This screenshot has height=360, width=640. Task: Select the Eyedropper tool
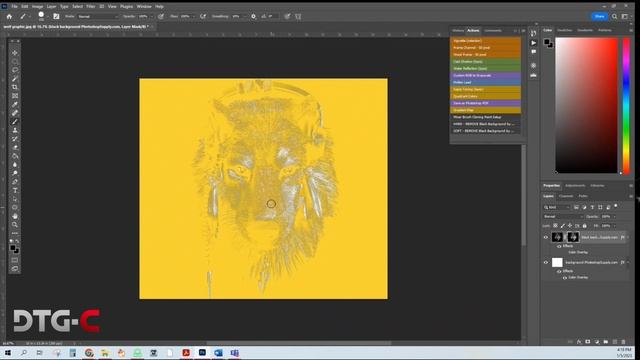coord(15,104)
